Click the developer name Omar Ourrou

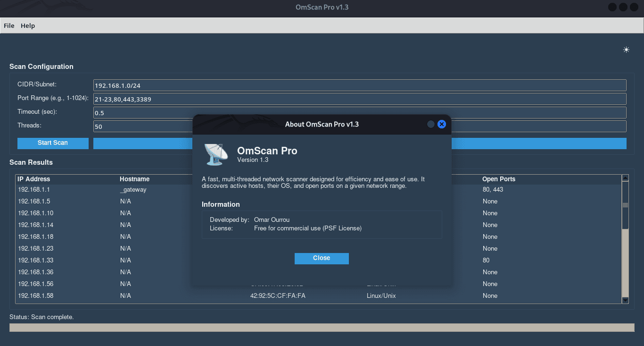[272, 220]
